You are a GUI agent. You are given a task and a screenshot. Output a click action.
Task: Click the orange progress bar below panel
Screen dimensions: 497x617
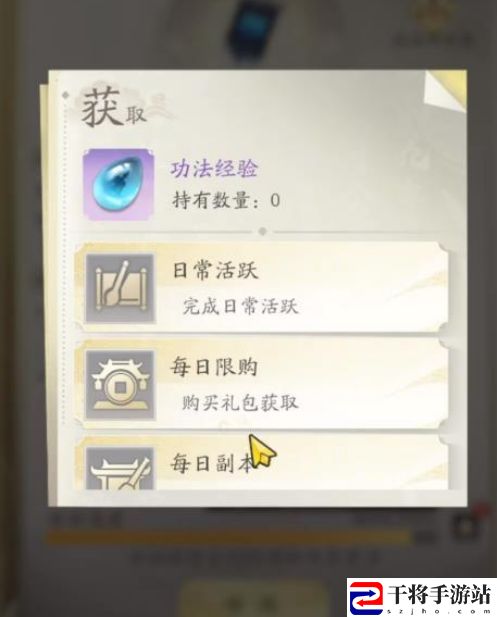[x=230, y=538]
